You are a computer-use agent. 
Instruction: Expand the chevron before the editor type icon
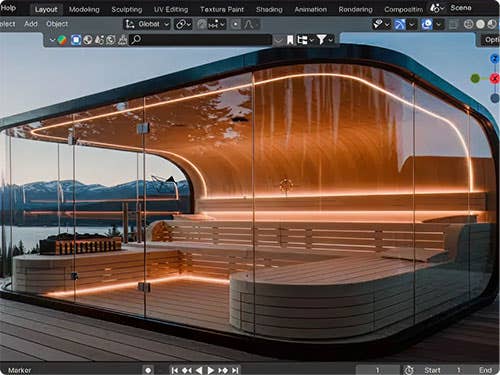click(x=52, y=40)
